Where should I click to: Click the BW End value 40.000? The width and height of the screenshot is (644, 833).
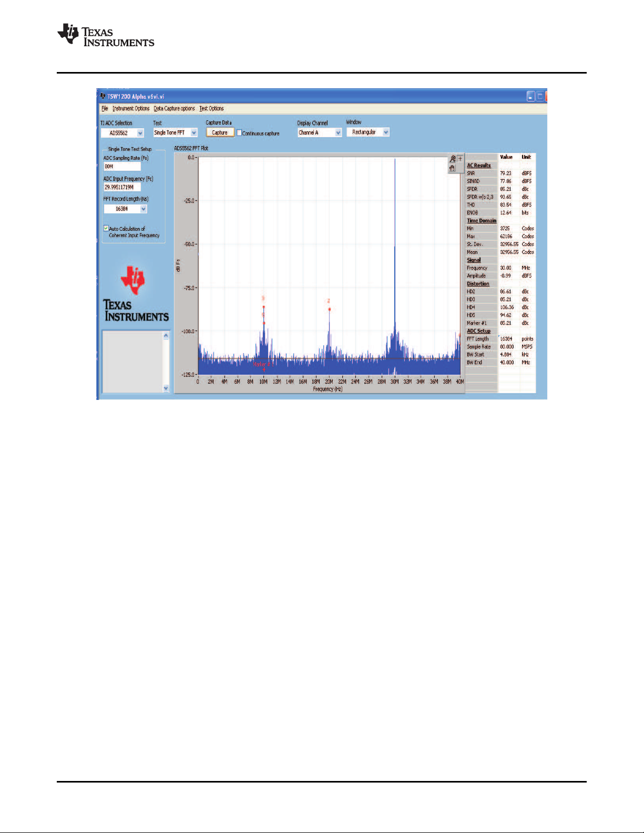(x=507, y=363)
